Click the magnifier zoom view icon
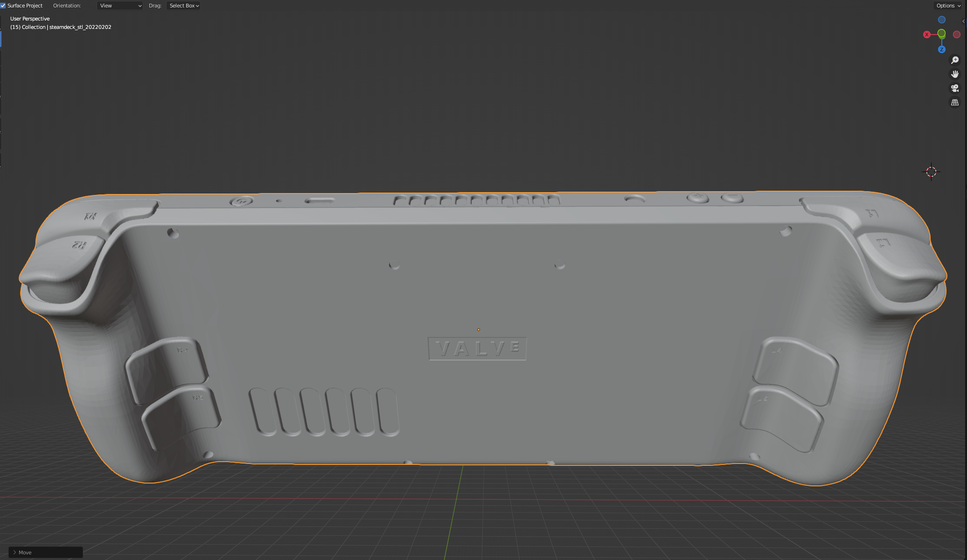The image size is (967, 560). coord(955,60)
